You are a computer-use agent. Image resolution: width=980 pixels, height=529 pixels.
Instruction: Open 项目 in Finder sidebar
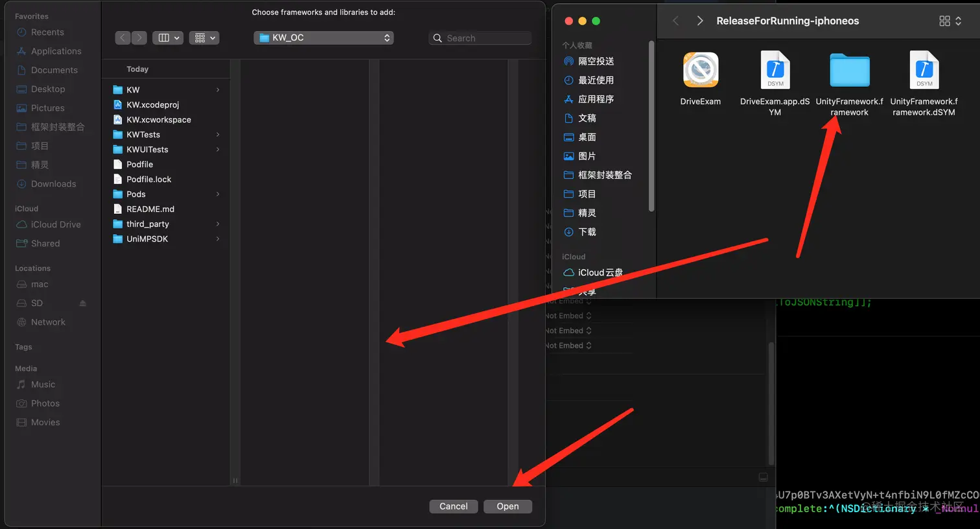(x=580, y=194)
